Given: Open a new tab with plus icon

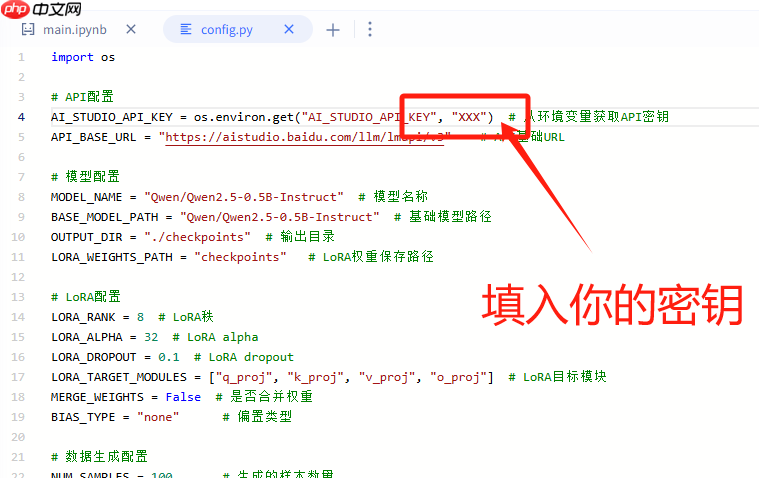Looking at the screenshot, I should click(x=333, y=30).
